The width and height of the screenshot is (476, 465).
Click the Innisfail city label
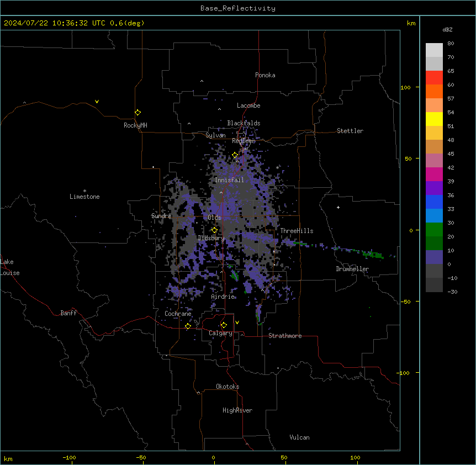pyautogui.click(x=229, y=180)
